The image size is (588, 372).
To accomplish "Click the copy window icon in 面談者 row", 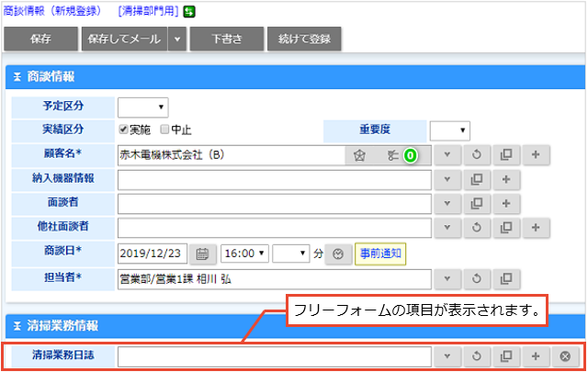I will point(477,203).
